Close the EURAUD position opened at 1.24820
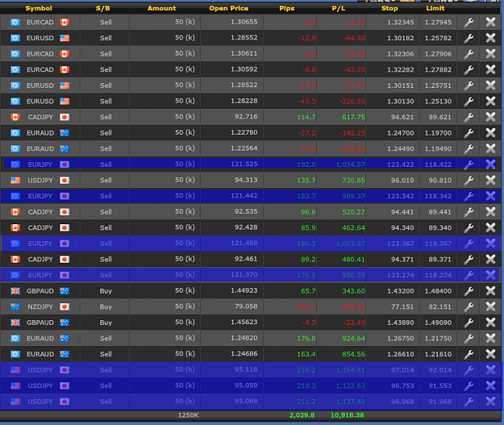504x425 pixels. (490, 338)
